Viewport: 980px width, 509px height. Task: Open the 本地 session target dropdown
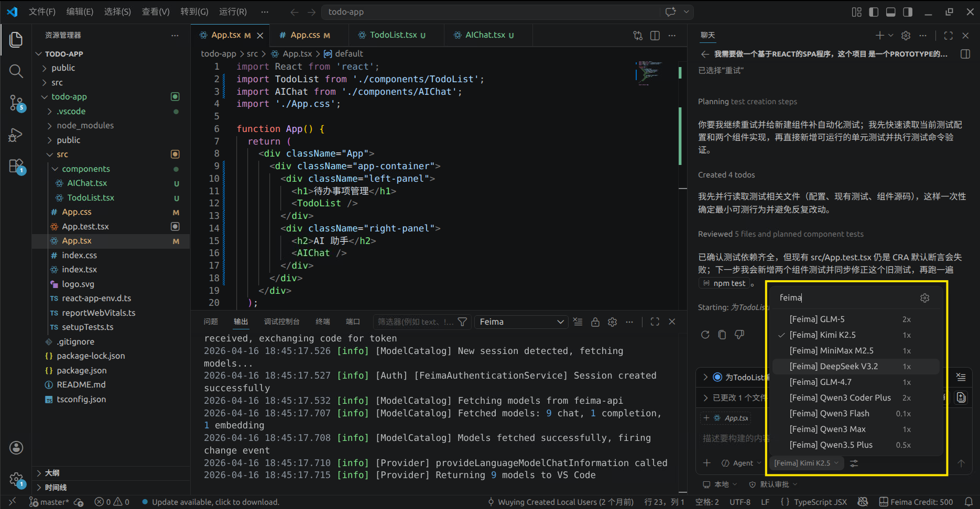(x=720, y=484)
